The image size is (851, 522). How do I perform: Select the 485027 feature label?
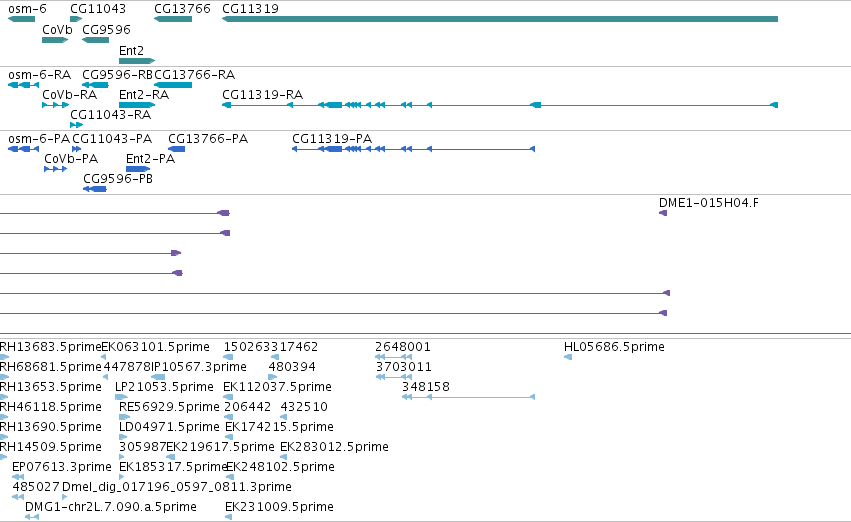tap(36, 487)
